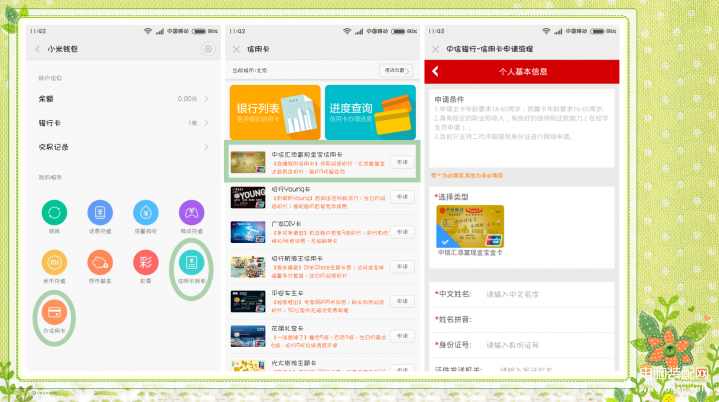Open the settings gear in Mi Wallet
This screenshot has height=402, width=719.
point(208,49)
